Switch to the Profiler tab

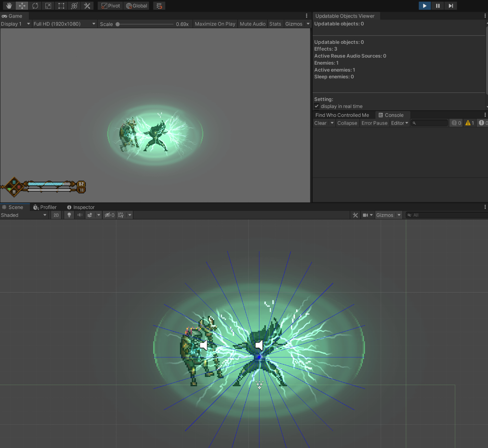45,207
